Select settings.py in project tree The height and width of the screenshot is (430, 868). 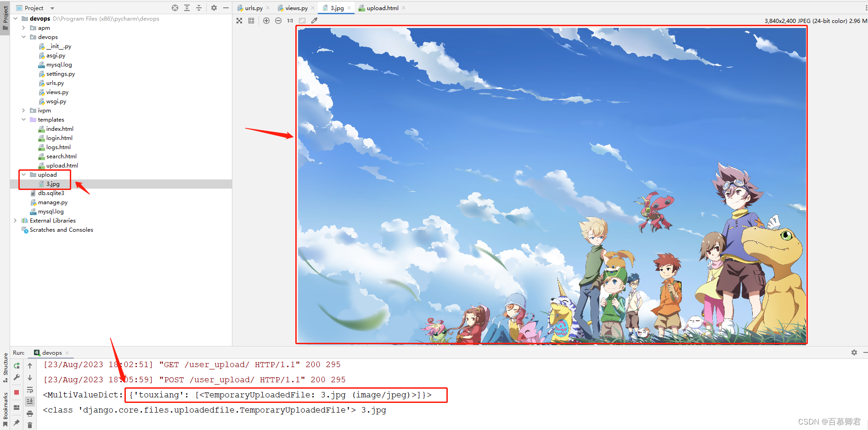coord(60,74)
